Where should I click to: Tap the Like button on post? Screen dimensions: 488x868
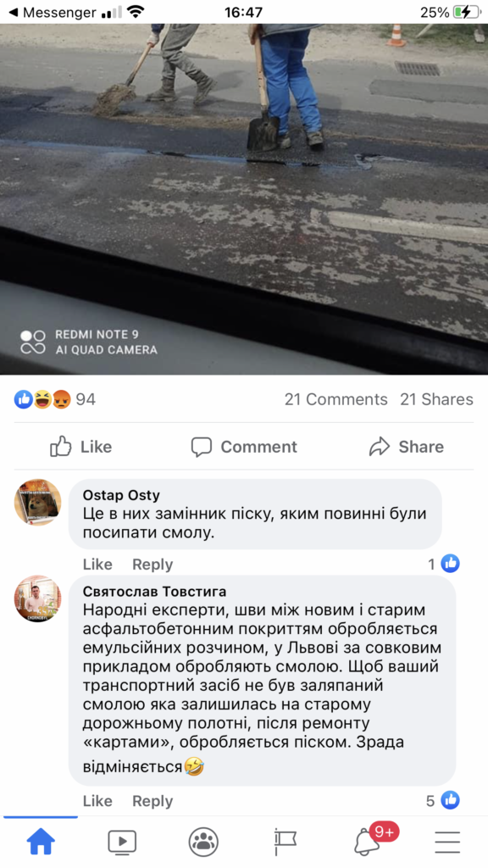(80, 446)
